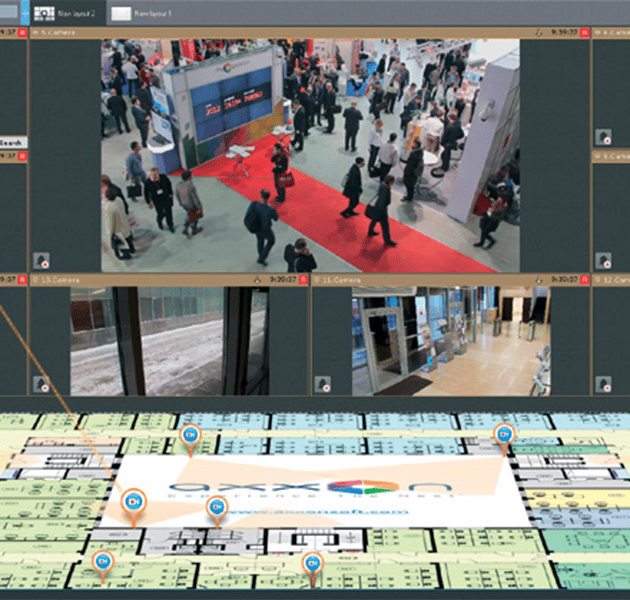The width and height of the screenshot is (630, 600).
Task: Click the New layout 1 blank thumbnail icon
Action: click(121, 13)
